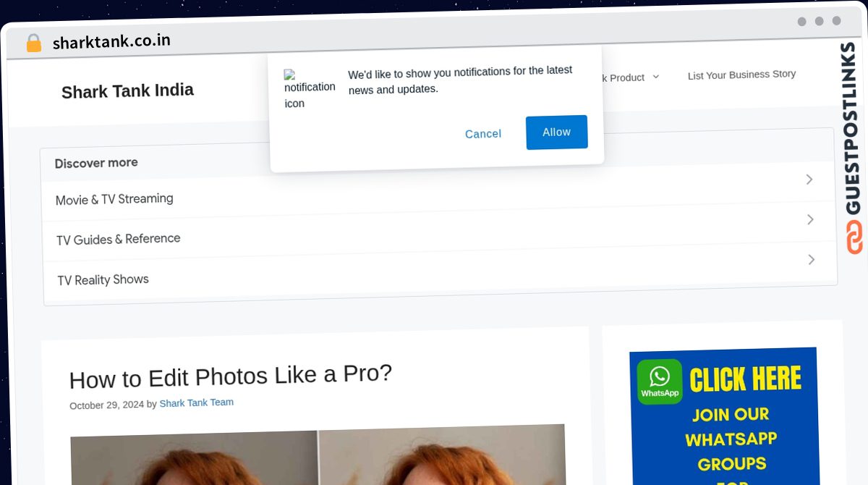The image size is (868, 485).
Task: Click the WhatsApp logo icon in the banner
Action: [x=660, y=381]
